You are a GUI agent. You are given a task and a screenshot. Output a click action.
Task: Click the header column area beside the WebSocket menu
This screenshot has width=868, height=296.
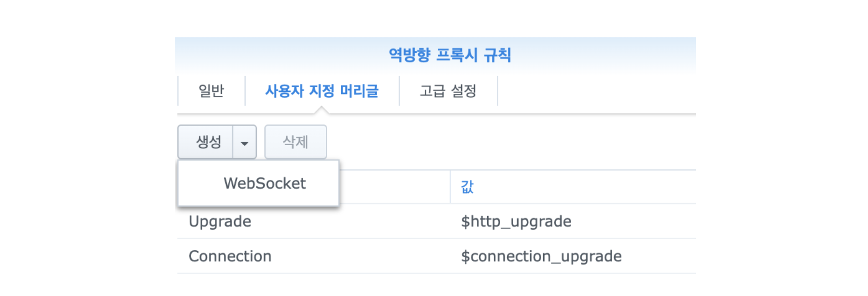394,187
